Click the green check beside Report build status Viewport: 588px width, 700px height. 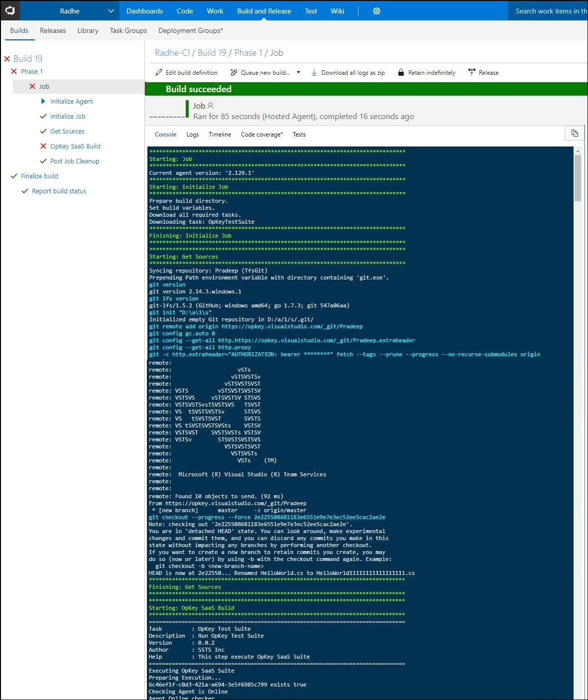click(x=25, y=191)
